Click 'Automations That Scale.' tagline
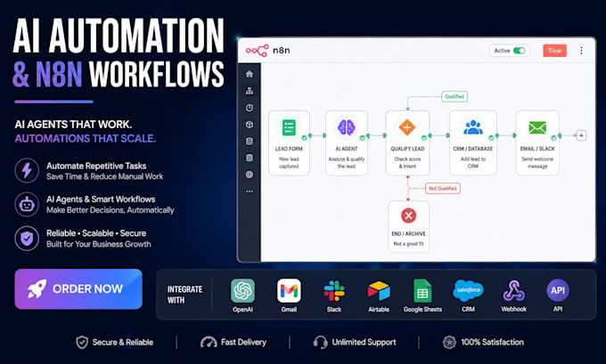The height and width of the screenshot is (364, 606). pyautogui.click(x=86, y=139)
